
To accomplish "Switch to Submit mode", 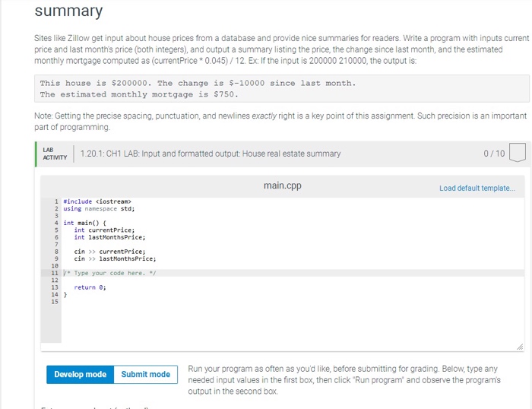I will tap(146, 374).
